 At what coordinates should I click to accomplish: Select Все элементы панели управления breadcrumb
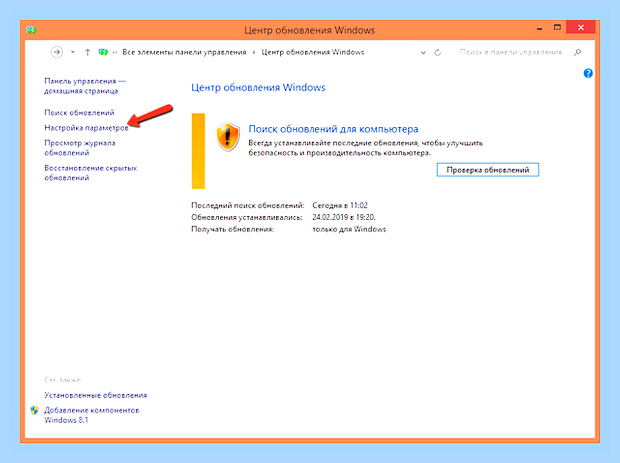pyautogui.click(x=184, y=52)
